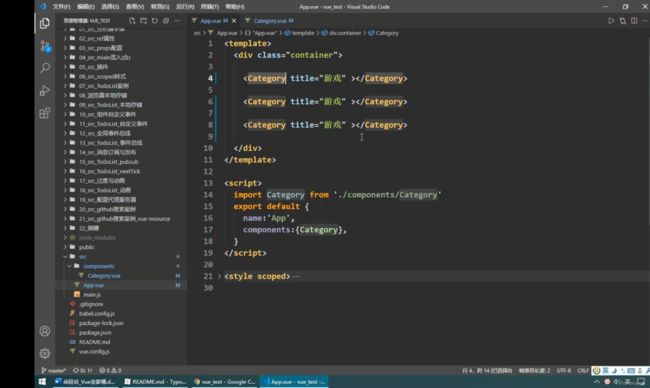Open the second menu (Edit) in menu bar
Viewport: 650px width, 388px height.
86,7
